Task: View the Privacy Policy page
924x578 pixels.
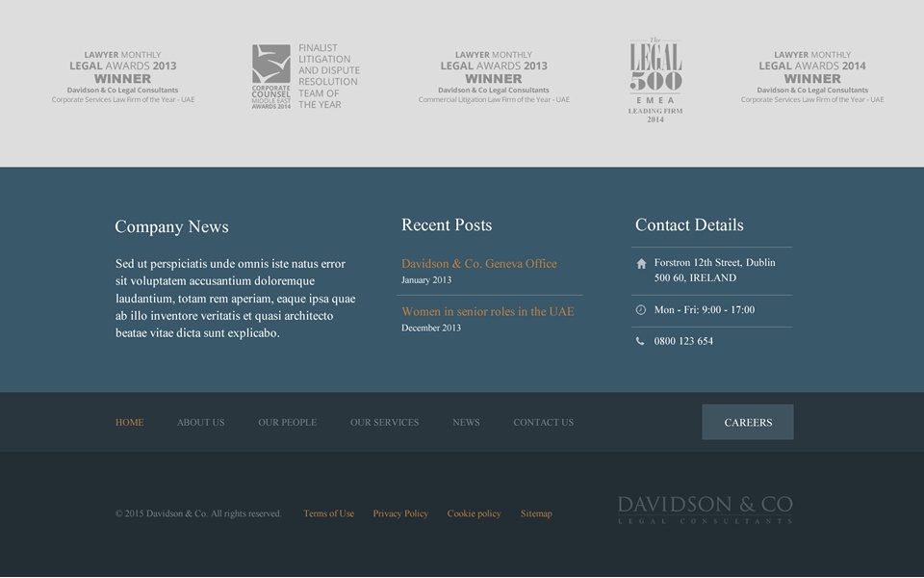Action: [x=400, y=514]
